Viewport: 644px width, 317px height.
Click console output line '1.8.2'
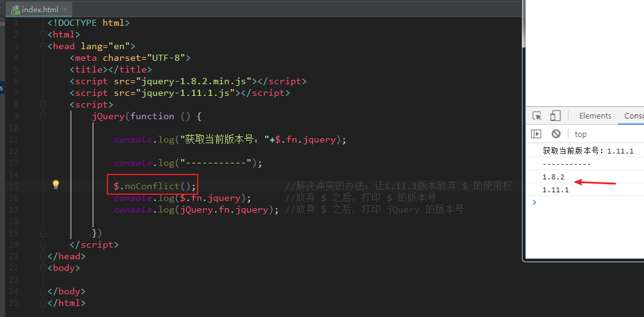point(553,177)
